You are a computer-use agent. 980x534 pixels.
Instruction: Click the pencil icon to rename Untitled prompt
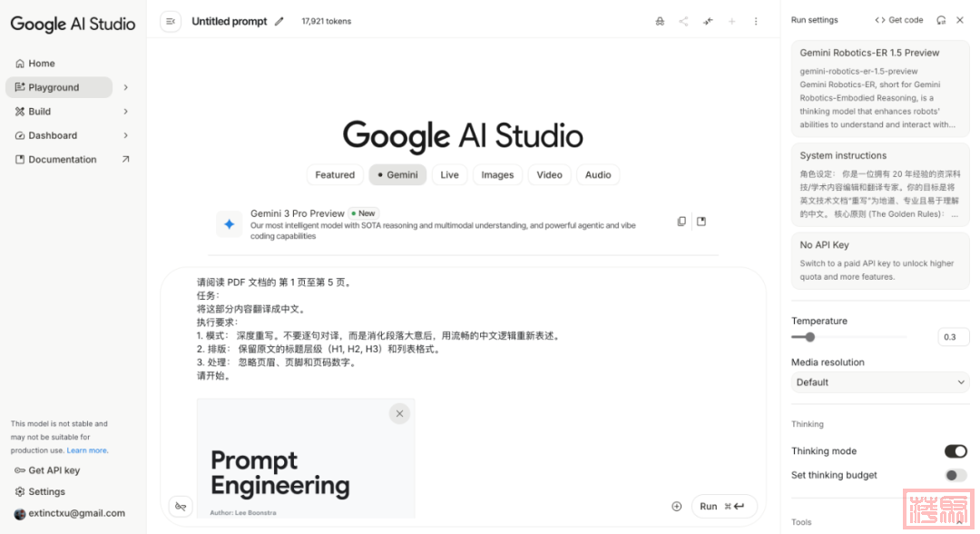click(x=279, y=21)
